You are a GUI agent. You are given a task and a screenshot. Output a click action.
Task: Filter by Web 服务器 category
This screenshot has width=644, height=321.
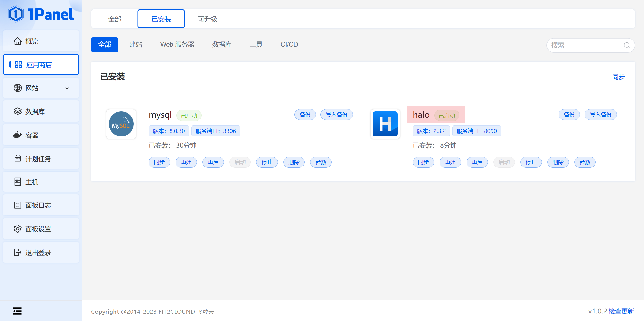[x=177, y=45]
